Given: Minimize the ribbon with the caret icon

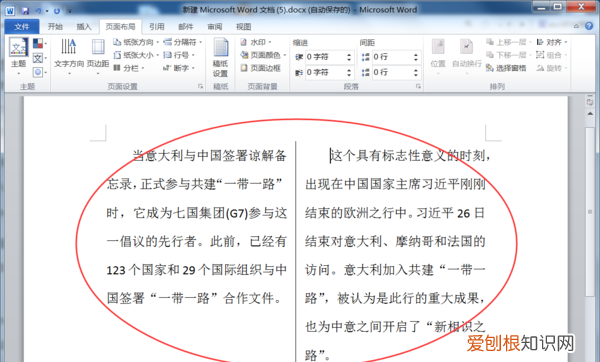Looking at the screenshot, I should 576,26.
